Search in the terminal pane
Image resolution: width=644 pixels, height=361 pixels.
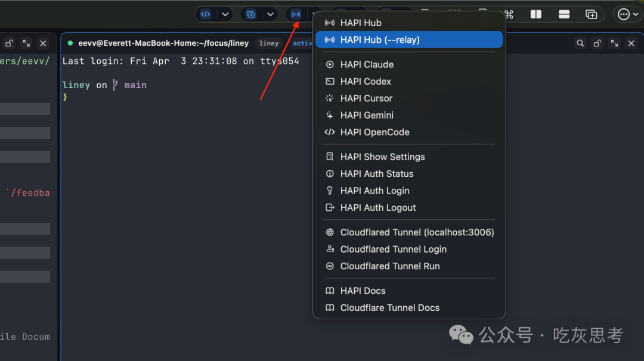[580, 43]
